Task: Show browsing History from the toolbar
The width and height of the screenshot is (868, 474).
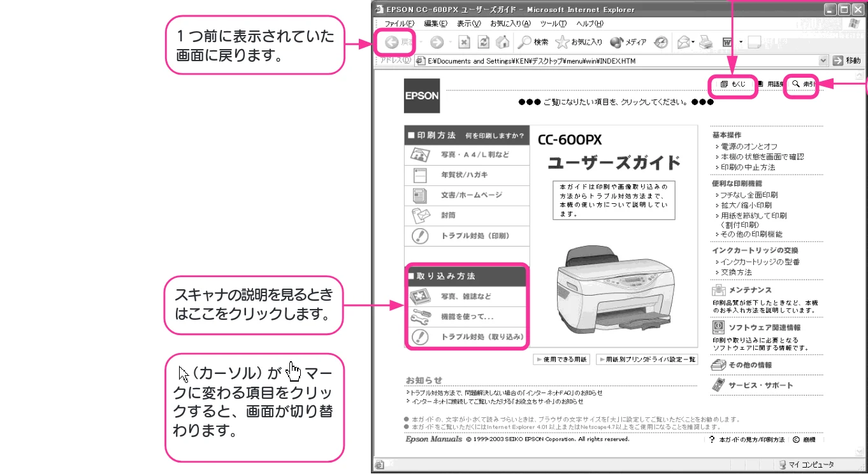Action: click(661, 43)
